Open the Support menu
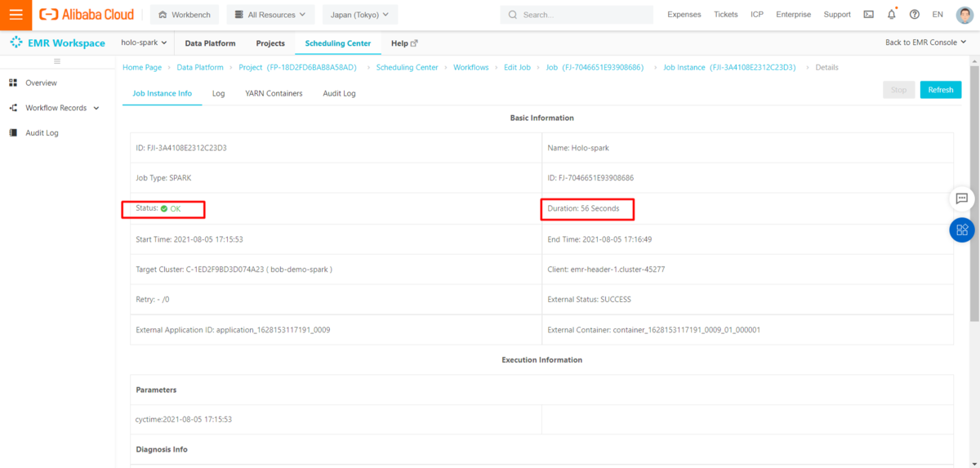The height and width of the screenshot is (468, 980). (x=837, y=15)
